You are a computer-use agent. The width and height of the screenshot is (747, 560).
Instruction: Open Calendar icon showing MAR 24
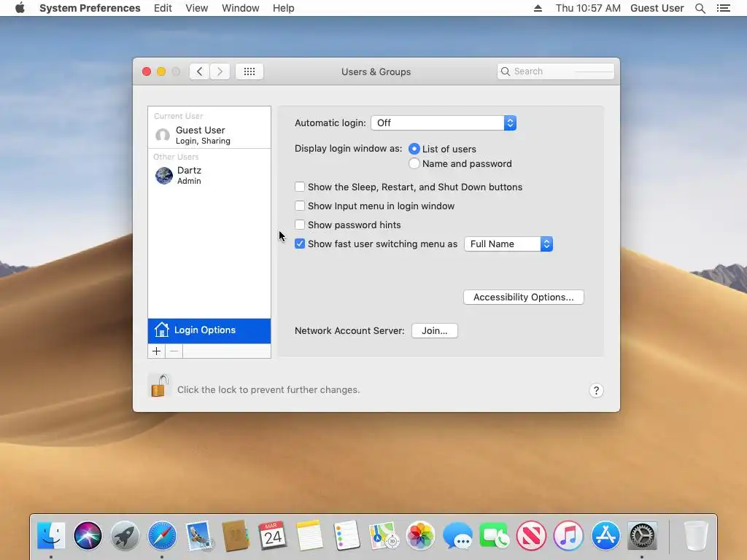[x=273, y=535]
